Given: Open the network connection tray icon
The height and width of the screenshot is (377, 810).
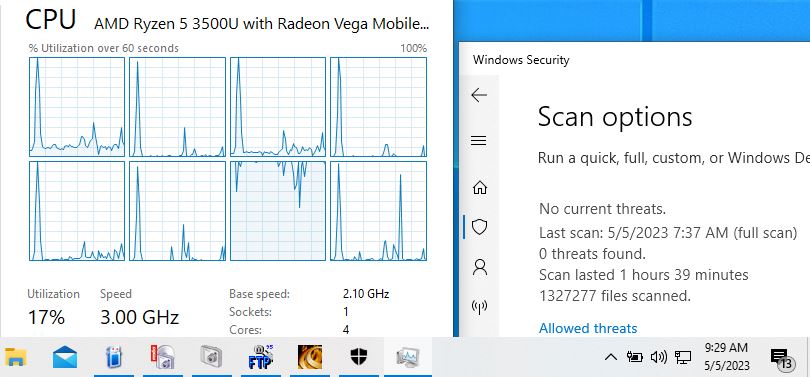Looking at the screenshot, I should click(x=683, y=356).
